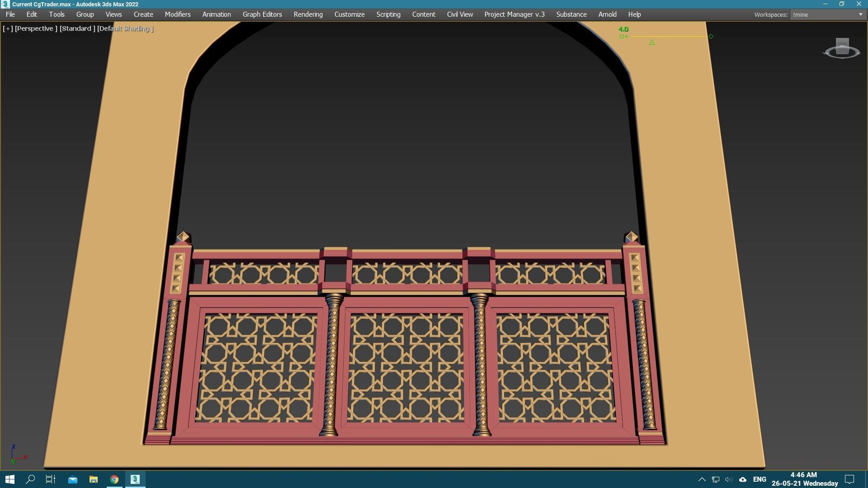Open Windows Search from the taskbar
The width and height of the screenshot is (868, 488).
(x=30, y=479)
